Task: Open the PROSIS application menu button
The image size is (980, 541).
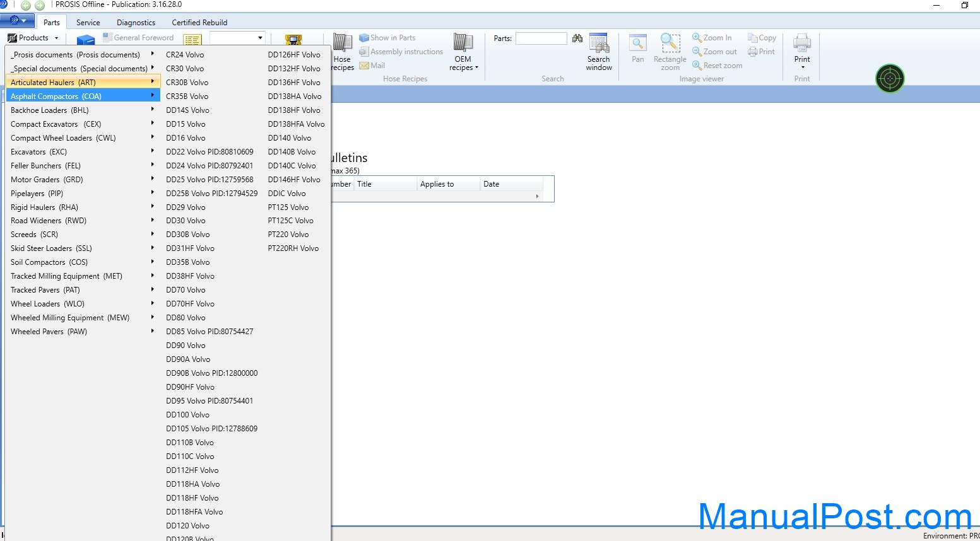Action: [16, 21]
